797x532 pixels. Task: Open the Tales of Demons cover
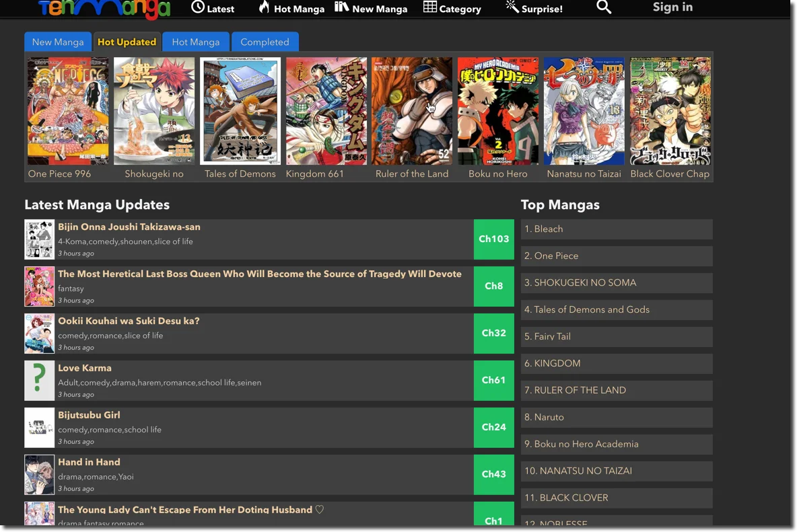pos(240,111)
